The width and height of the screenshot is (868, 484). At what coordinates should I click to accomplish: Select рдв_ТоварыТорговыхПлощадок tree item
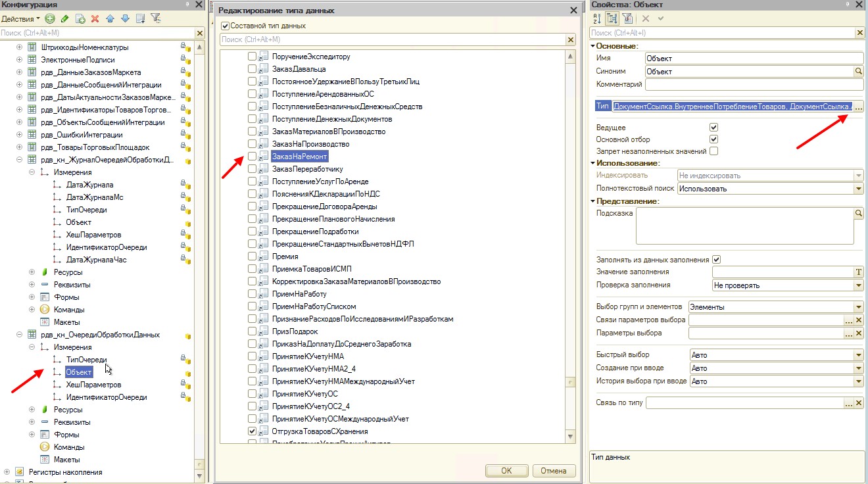(x=95, y=147)
